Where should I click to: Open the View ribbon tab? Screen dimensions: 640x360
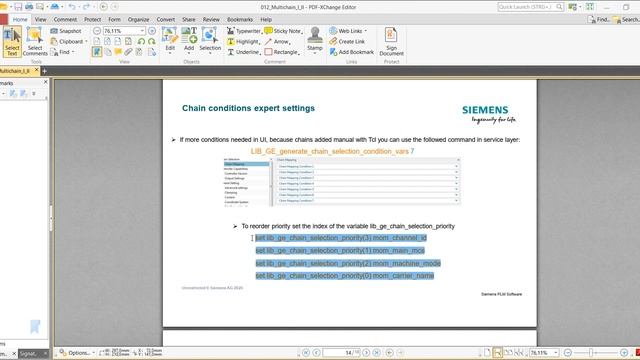[x=40, y=20]
